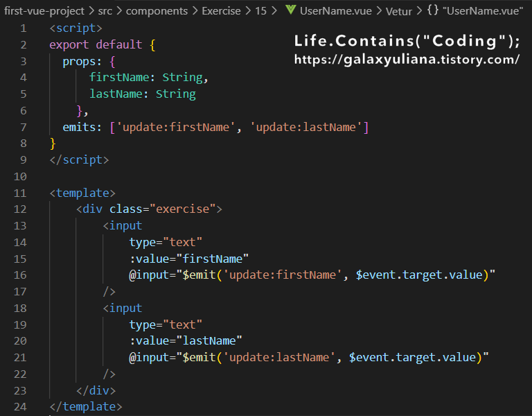This screenshot has height=416, width=532.
Task: Open the 15 folder breadcrumb segment
Action: 260,11
